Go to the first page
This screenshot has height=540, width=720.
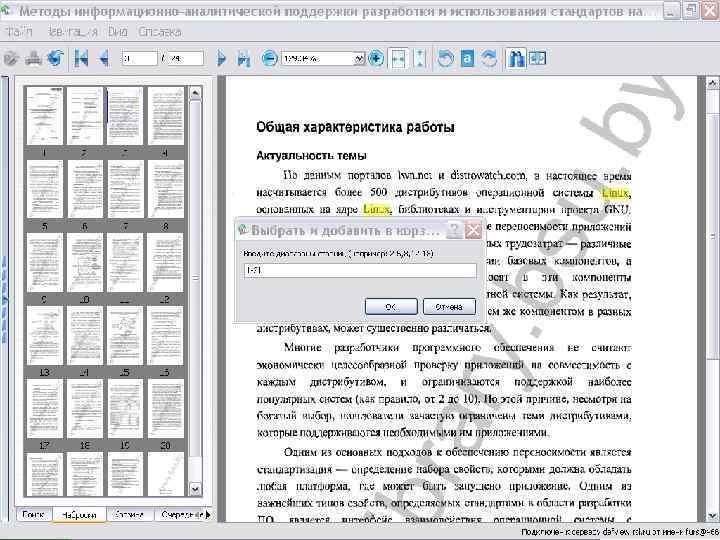81,59
